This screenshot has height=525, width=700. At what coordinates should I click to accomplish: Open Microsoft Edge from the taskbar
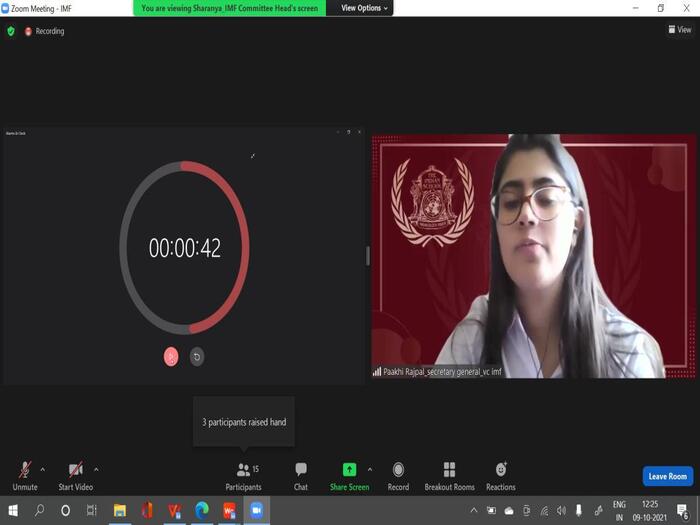[x=202, y=510]
